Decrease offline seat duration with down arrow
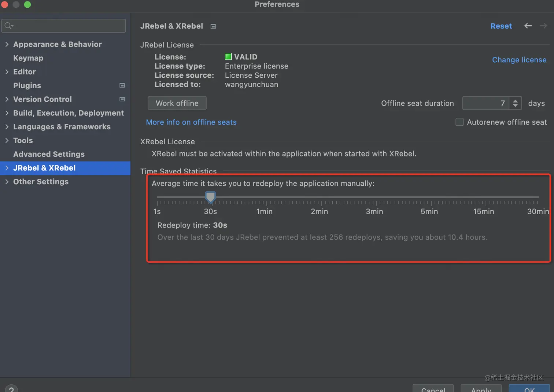The image size is (554, 392). [x=515, y=106]
